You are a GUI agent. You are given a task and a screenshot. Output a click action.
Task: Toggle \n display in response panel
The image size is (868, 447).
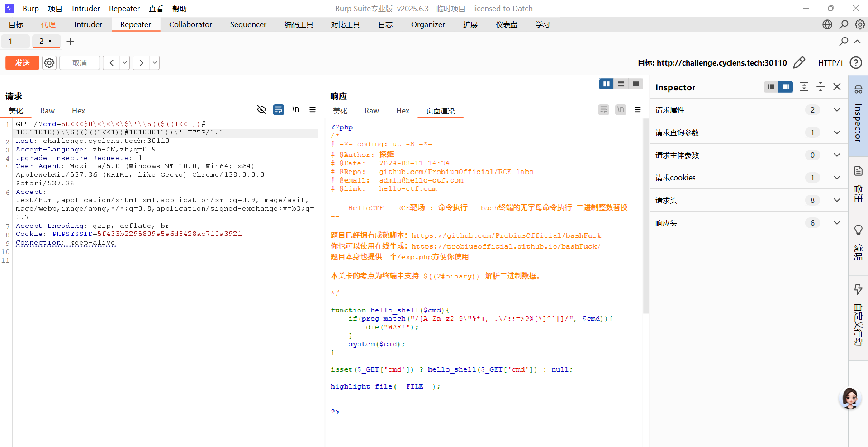[x=621, y=109]
